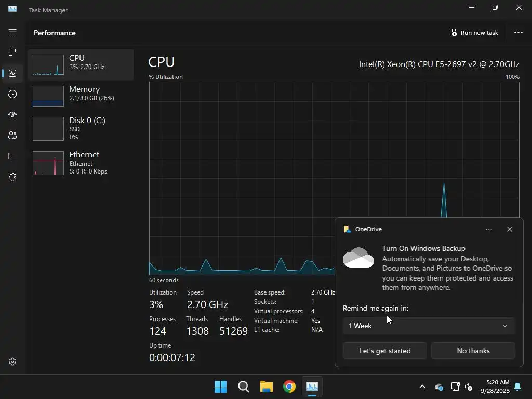Click OneDrive tray icon

438,387
